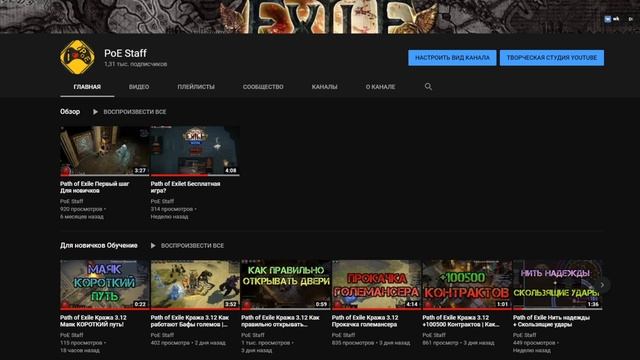Open НИТЬ НАДЕЖДЫ СКОЛЬЗЯЩИЕ УДАРЫ thumbnail
This screenshot has width=640, height=360.
[558, 284]
